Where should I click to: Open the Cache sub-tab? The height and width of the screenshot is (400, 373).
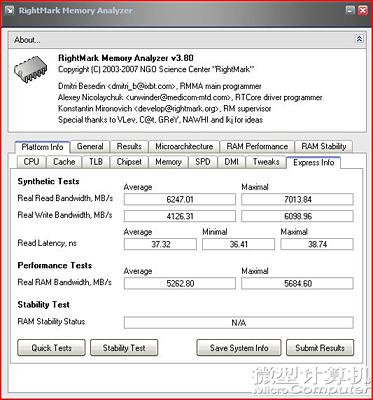coord(64,162)
